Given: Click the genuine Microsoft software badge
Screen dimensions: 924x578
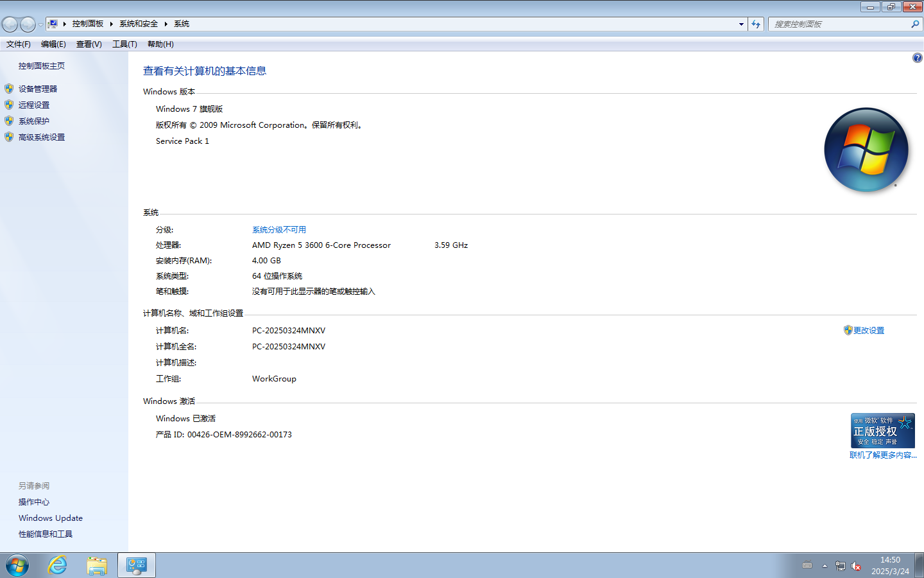Looking at the screenshot, I should pyautogui.click(x=882, y=430).
